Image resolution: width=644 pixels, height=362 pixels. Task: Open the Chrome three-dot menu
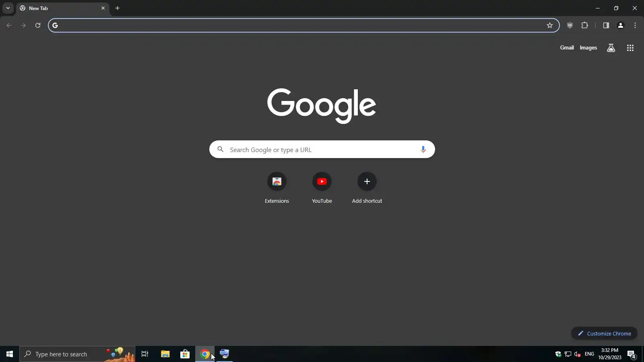635,25
